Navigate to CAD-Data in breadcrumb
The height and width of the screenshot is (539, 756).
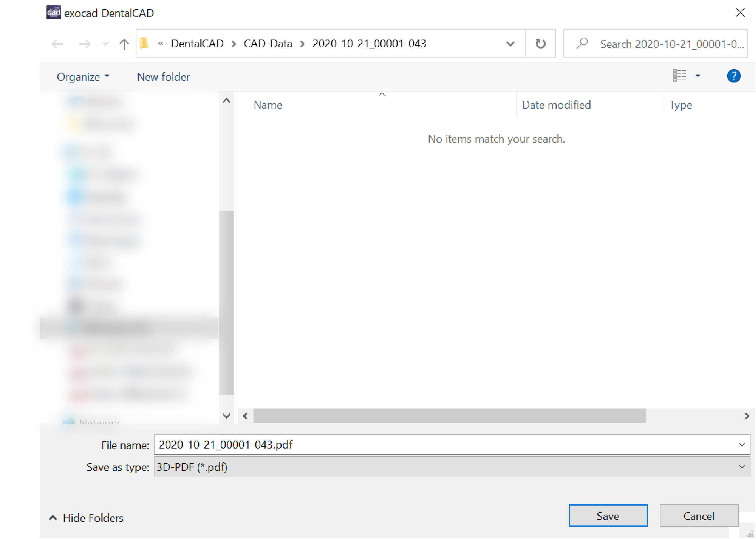(268, 44)
